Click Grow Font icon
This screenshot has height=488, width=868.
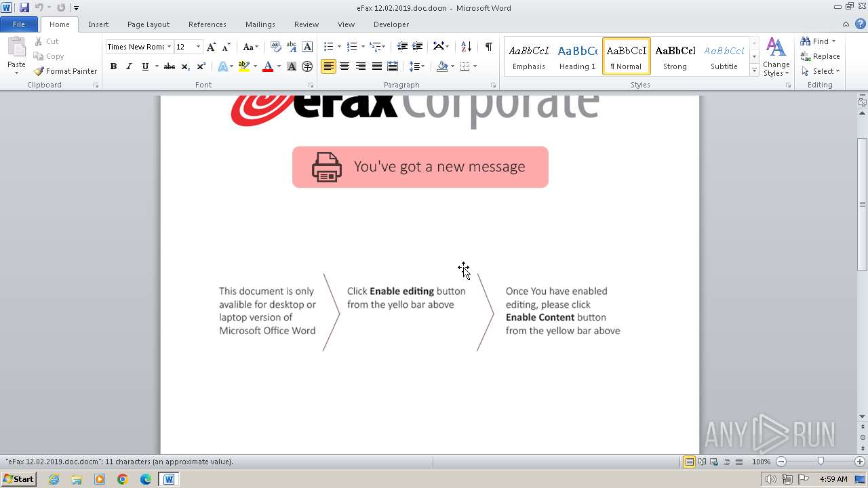click(212, 47)
